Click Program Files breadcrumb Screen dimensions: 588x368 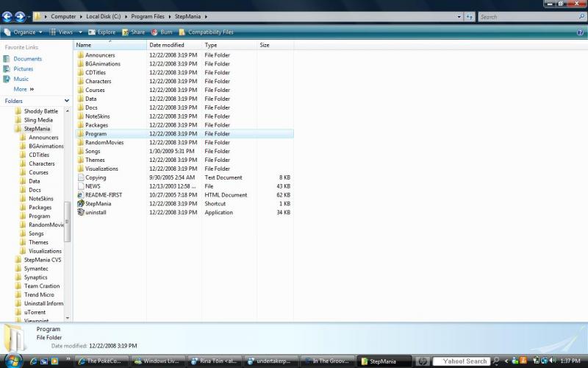pyautogui.click(x=148, y=16)
